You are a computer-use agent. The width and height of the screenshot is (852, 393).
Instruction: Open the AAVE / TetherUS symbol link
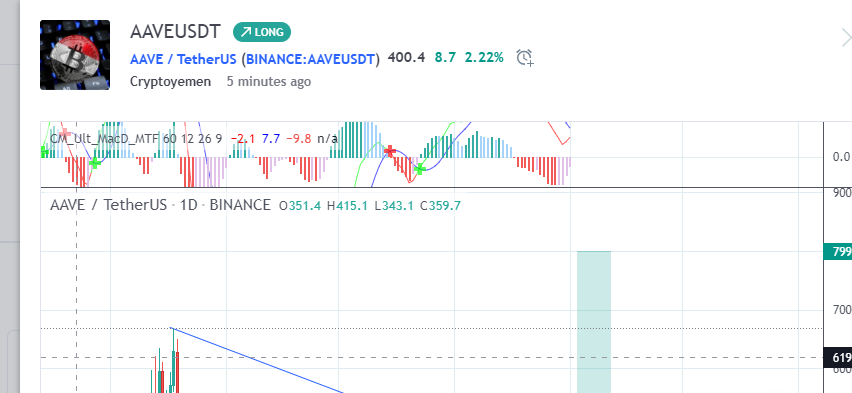(183, 59)
